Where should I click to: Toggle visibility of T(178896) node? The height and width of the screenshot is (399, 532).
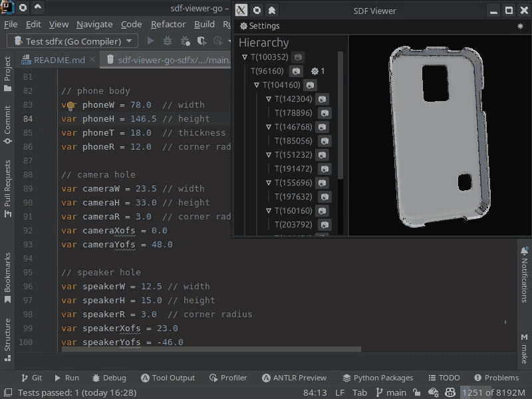click(325, 113)
